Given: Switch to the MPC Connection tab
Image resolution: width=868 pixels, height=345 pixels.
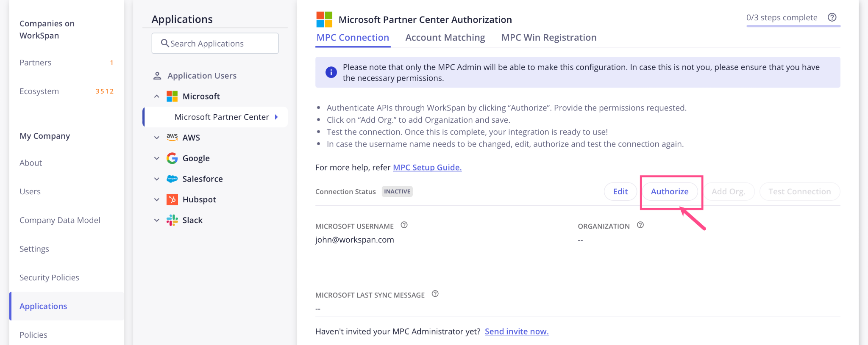Looking at the screenshot, I should tap(353, 38).
